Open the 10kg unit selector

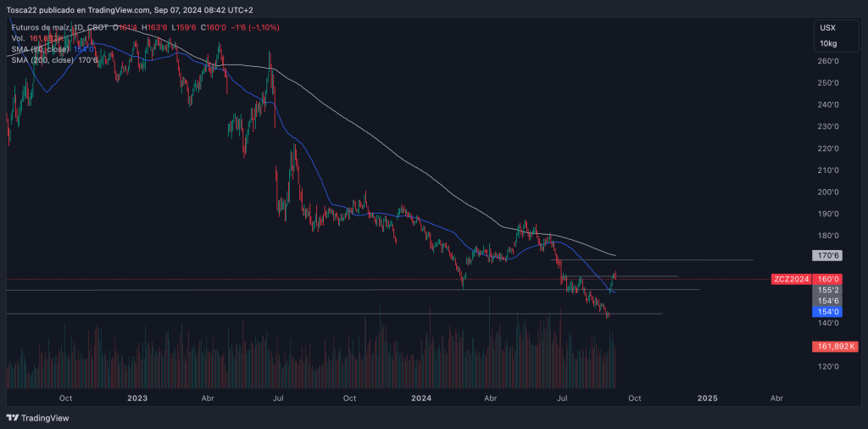click(x=827, y=42)
